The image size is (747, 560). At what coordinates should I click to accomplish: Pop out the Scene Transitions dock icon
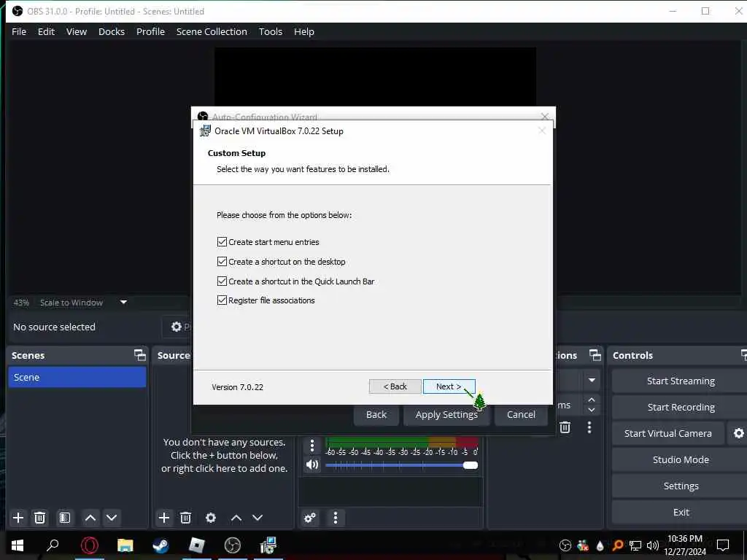tap(595, 355)
